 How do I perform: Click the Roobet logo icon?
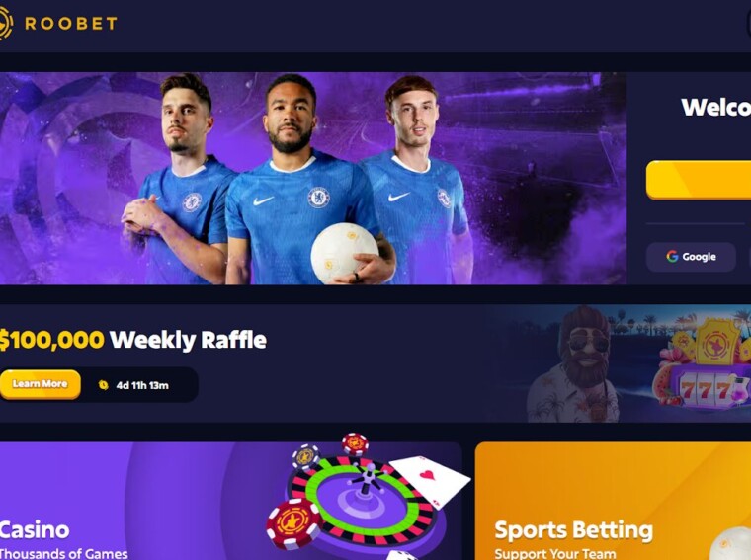tap(5, 23)
